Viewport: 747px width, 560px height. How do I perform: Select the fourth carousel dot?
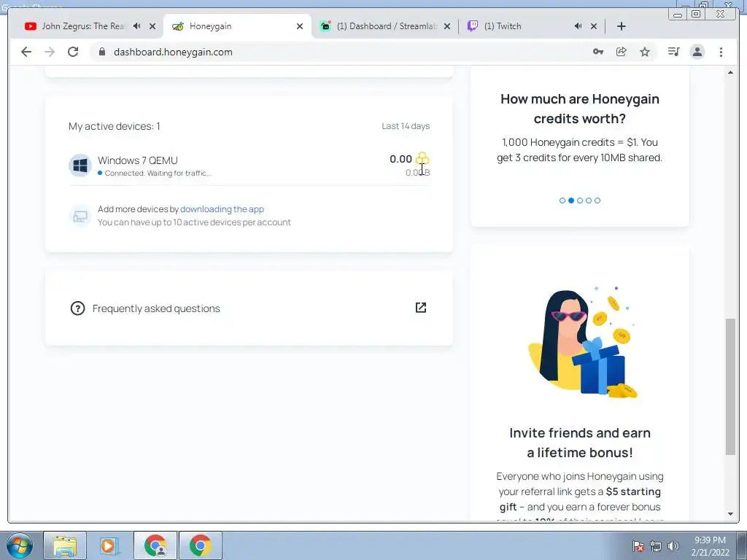pyautogui.click(x=589, y=201)
